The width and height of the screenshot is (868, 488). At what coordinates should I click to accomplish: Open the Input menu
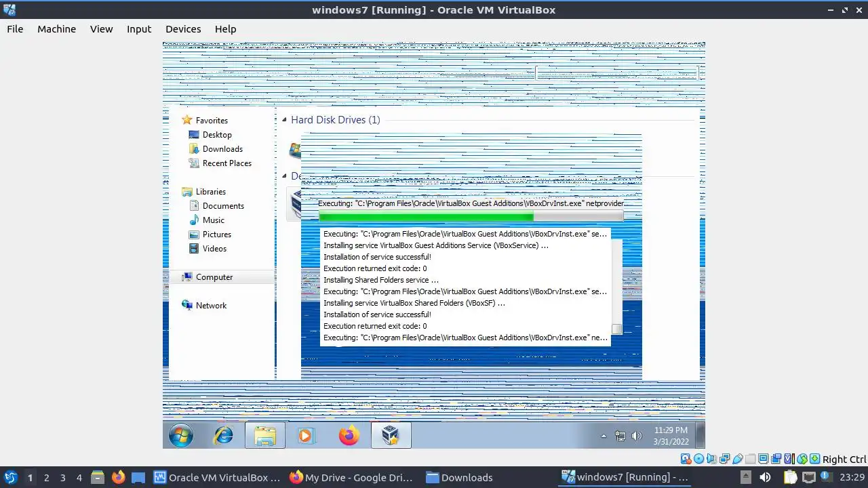tap(139, 29)
